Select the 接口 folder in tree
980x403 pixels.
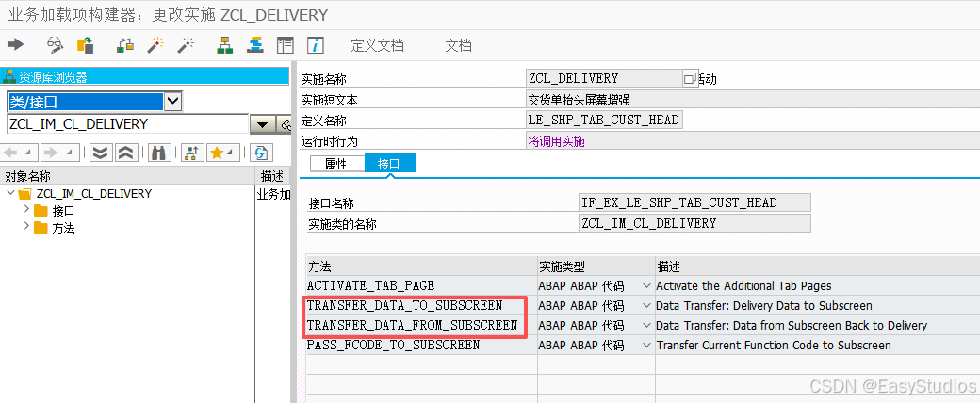click(63, 211)
